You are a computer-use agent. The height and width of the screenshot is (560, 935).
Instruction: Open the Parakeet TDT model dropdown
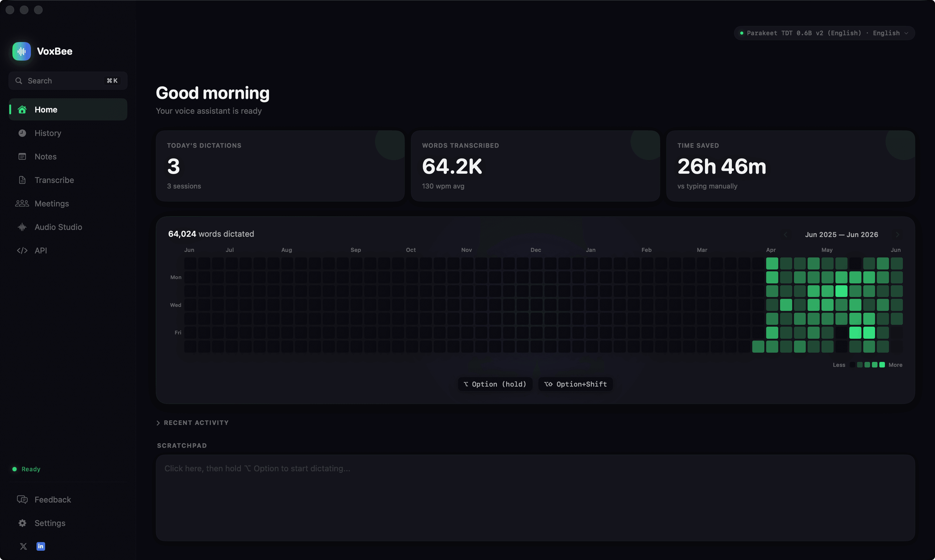pyautogui.click(x=824, y=33)
